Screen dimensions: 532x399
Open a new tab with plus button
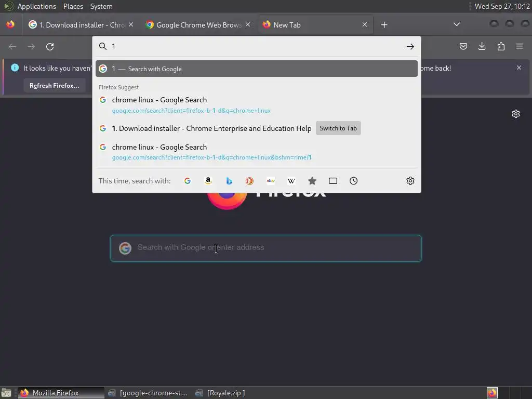(x=384, y=25)
